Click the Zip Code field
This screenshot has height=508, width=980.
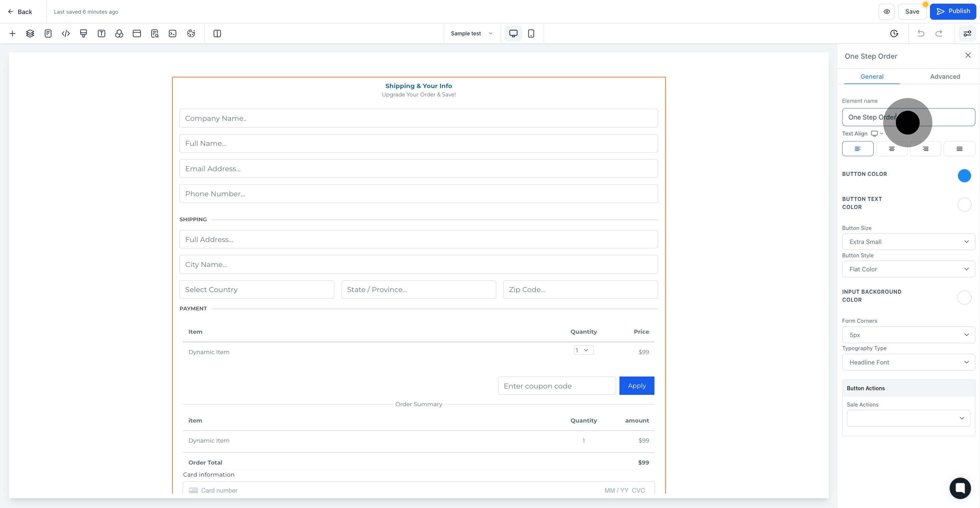tap(580, 289)
